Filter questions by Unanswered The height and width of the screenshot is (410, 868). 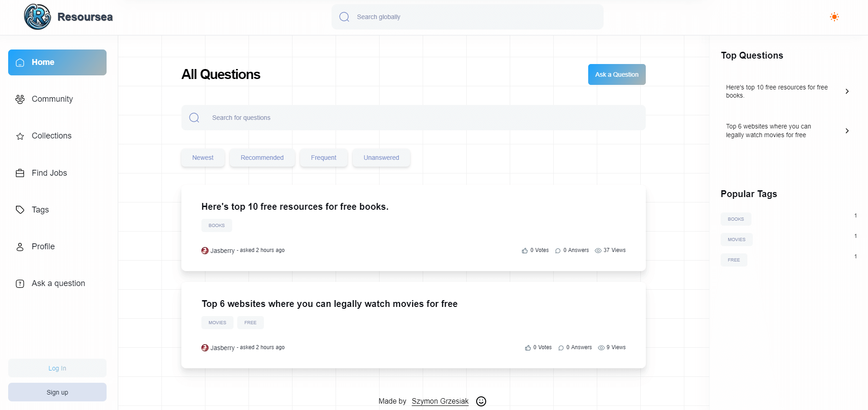coord(381,158)
